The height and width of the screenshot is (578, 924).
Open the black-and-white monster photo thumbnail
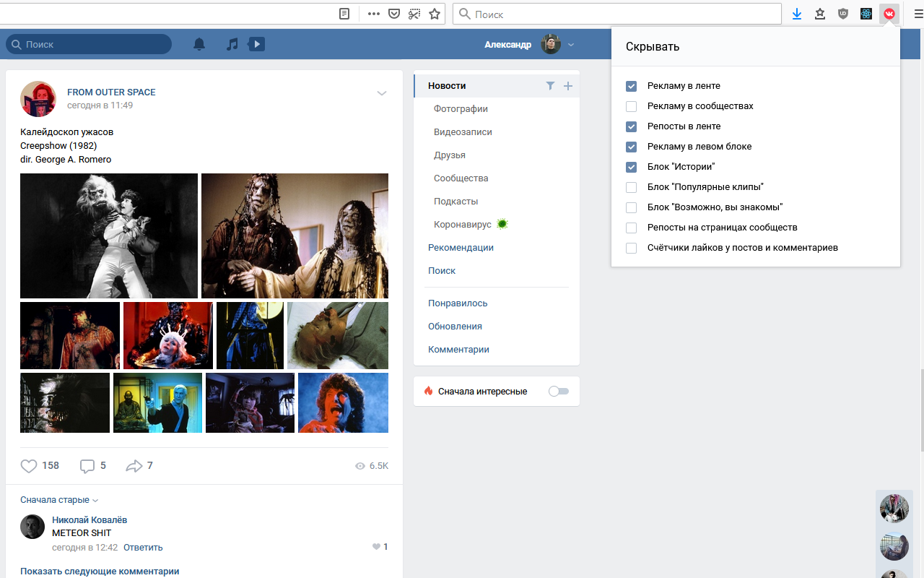pos(109,236)
